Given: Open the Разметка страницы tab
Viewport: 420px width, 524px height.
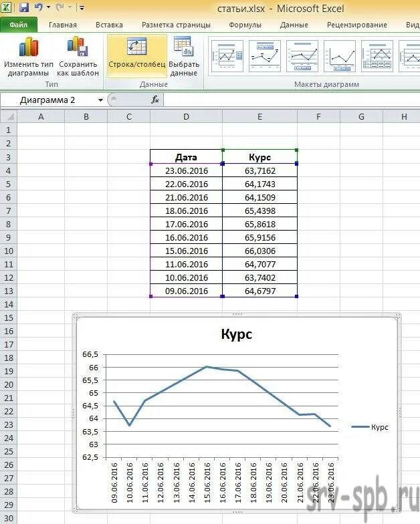Looking at the screenshot, I should point(177,25).
